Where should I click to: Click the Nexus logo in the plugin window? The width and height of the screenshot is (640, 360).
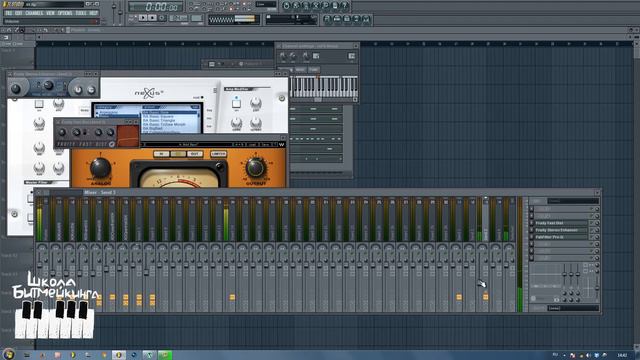[149, 93]
